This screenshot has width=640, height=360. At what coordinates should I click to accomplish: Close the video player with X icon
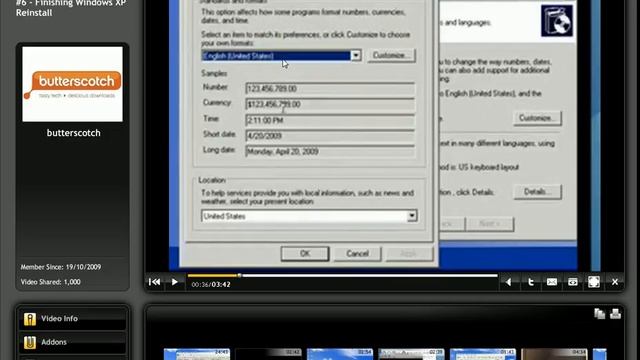tap(615, 282)
